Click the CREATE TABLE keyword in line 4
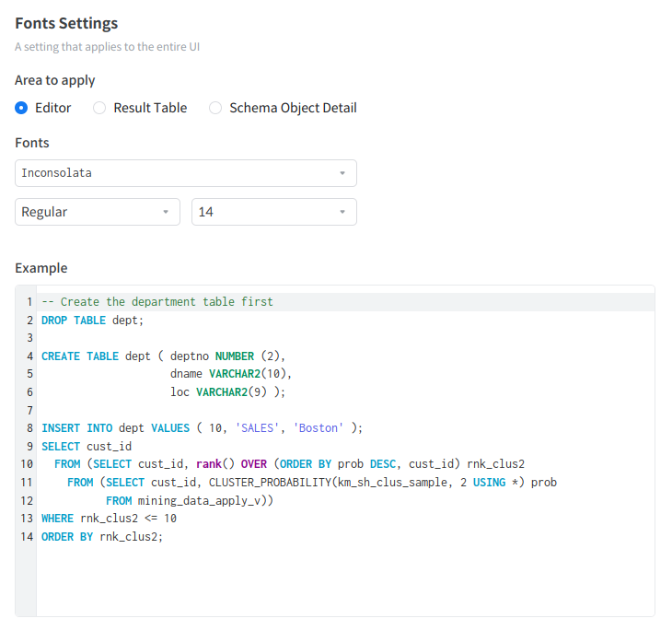672x642 pixels. (x=80, y=356)
